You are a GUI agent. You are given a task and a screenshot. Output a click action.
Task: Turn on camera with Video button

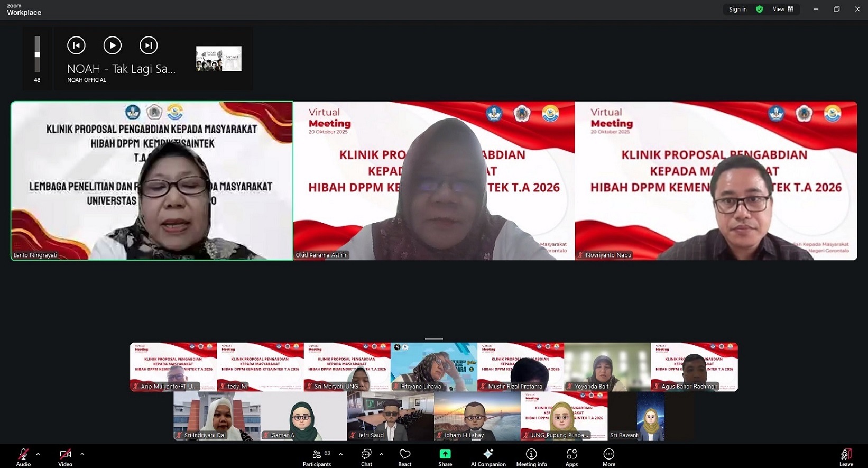[x=65, y=457]
